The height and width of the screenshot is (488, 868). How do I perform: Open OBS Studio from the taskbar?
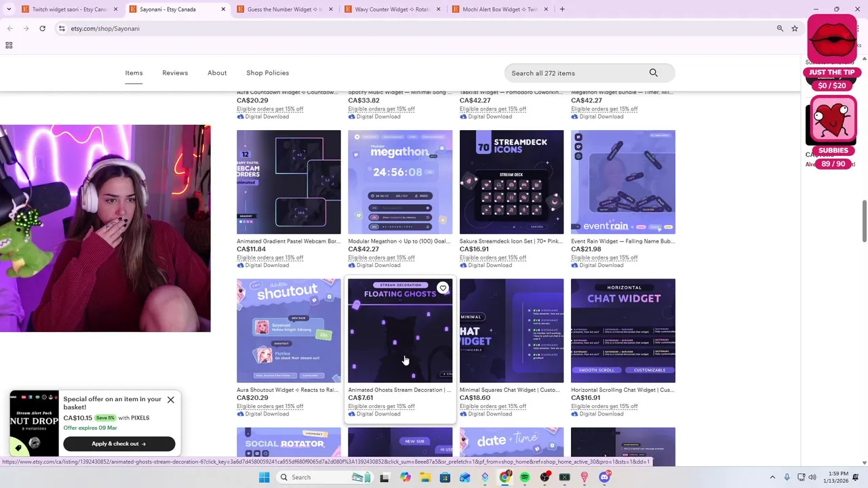coord(545,477)
